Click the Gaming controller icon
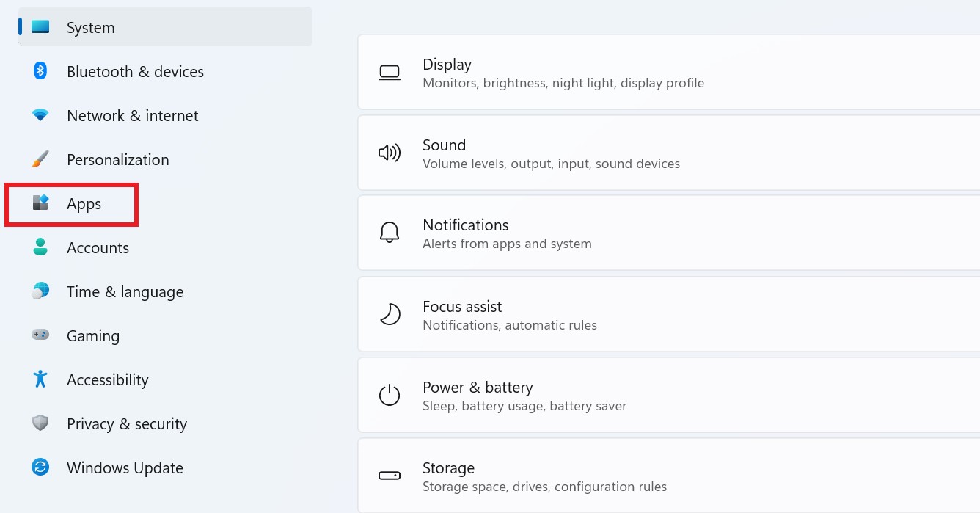The height and width of the screenshot is (513, 980). [40, 335]
